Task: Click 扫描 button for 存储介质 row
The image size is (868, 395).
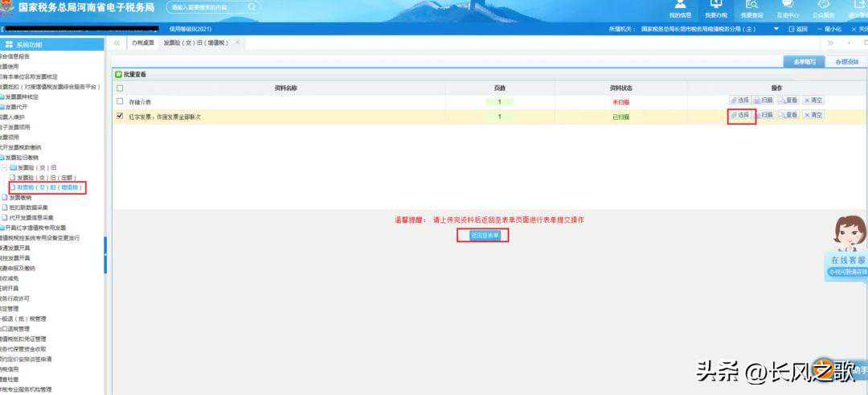Action: (x=763, y=101)
